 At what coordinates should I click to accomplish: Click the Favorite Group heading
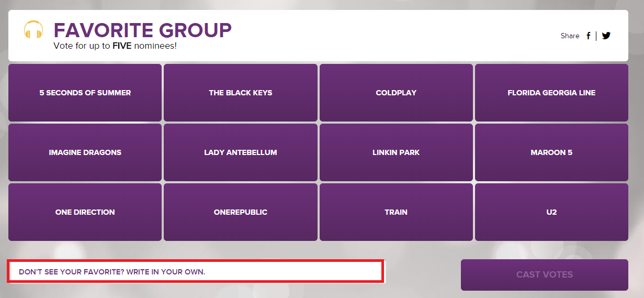click(x=142, y=30)
